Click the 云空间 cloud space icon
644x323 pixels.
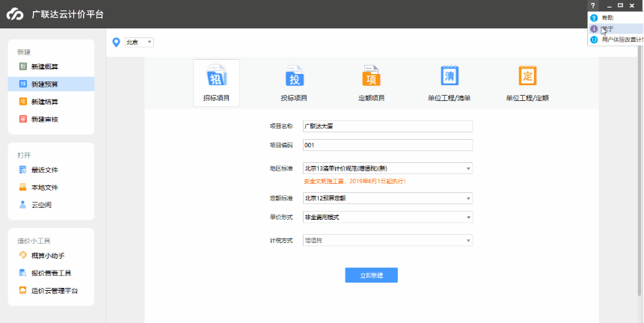pos(23,204)
